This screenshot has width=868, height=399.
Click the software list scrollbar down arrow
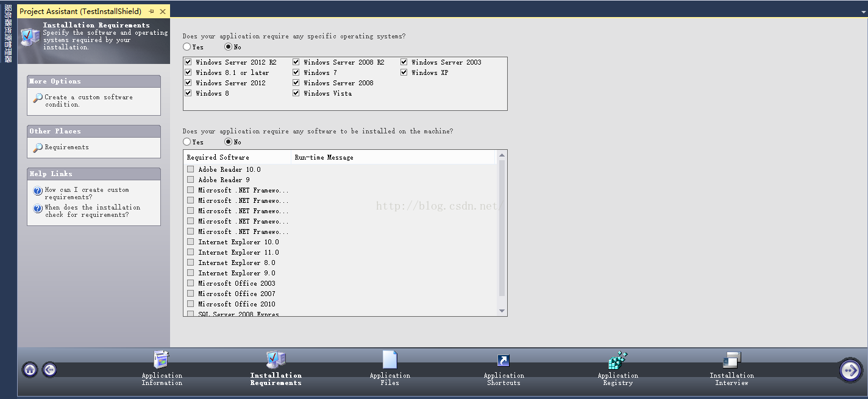[502, 311]
